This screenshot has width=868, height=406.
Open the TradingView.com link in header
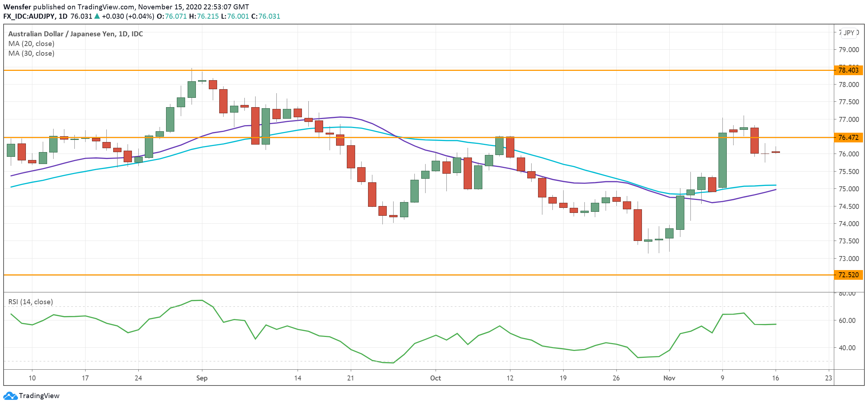(x=106, y=7)
